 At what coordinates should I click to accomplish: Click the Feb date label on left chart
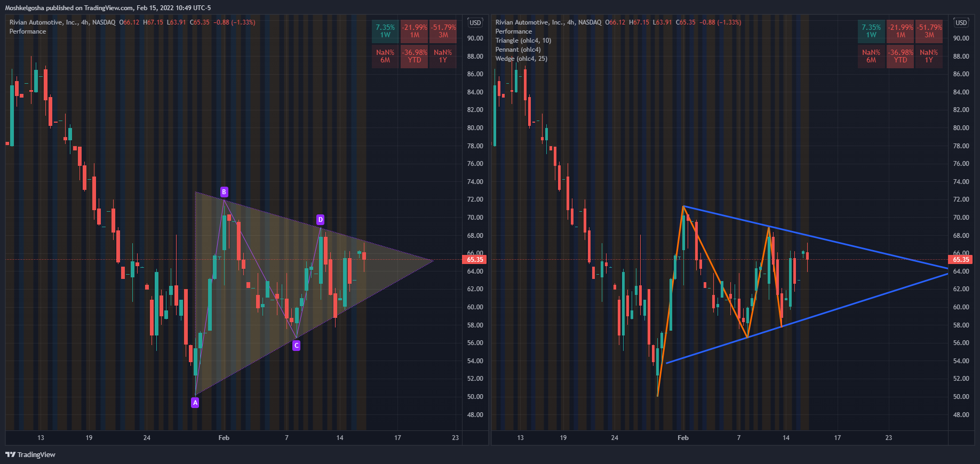pyautogui.click(x=224, y=438)
